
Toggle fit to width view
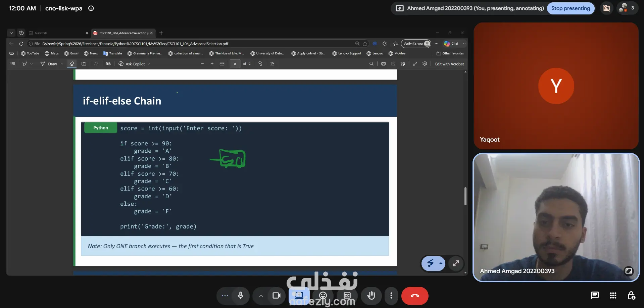[222, 64]
